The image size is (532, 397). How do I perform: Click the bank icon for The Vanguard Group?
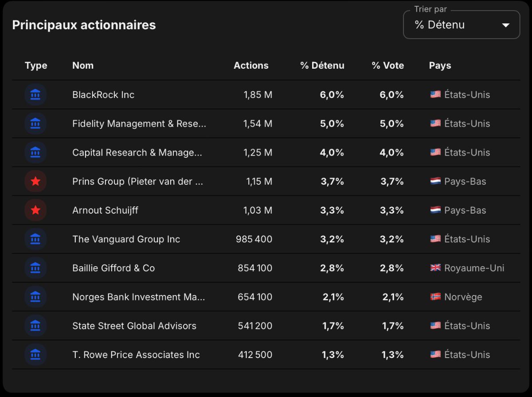point(35,239)
